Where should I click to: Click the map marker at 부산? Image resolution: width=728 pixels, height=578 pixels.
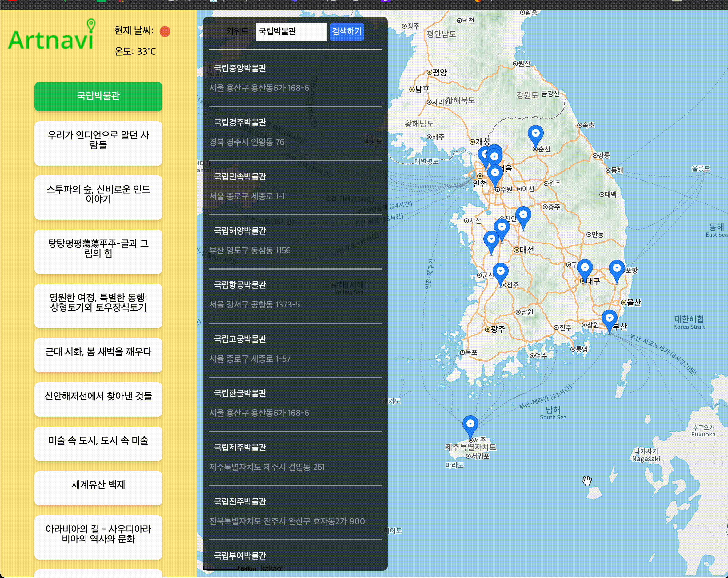coord(609,318)
